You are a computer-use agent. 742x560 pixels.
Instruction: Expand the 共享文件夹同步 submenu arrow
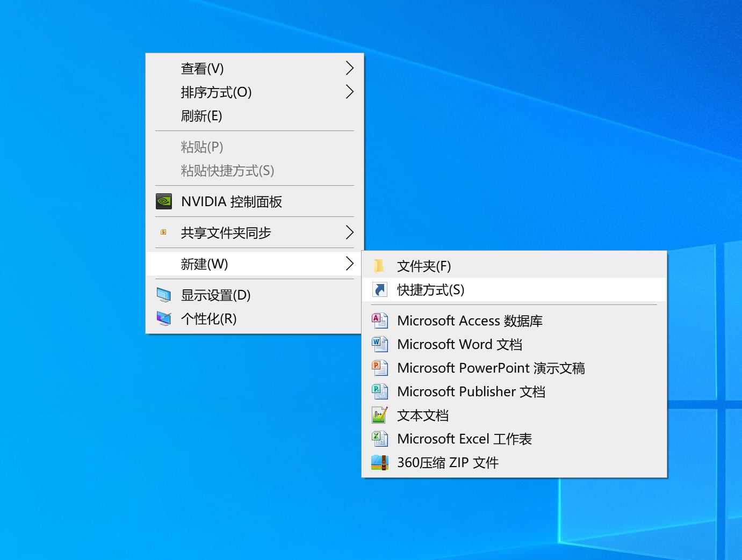(x=349, y=232)
